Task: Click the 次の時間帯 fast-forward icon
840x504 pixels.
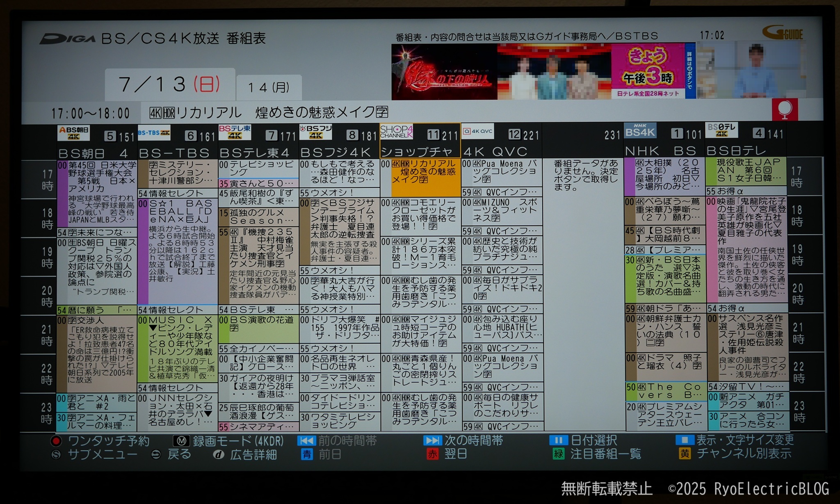Action: (433, 440)
